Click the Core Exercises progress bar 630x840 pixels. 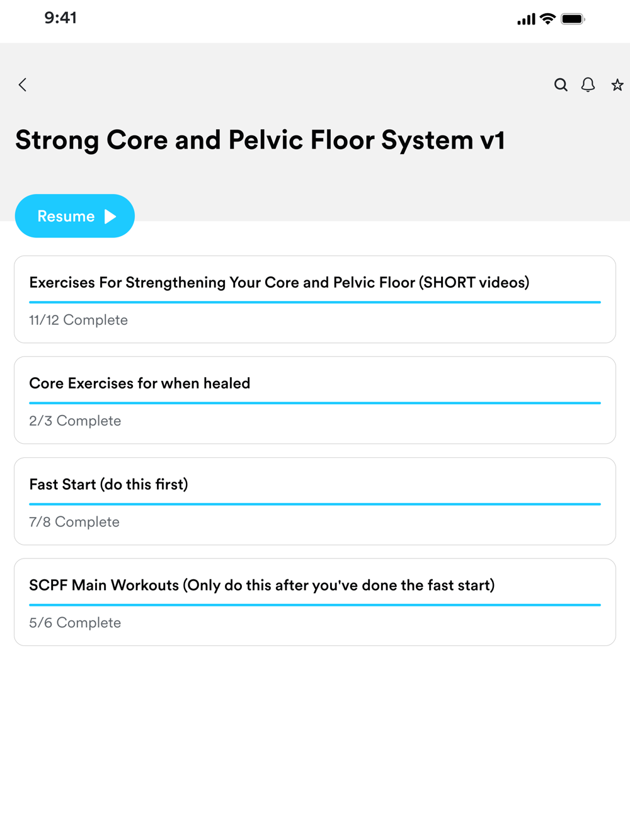click(315, 403)
